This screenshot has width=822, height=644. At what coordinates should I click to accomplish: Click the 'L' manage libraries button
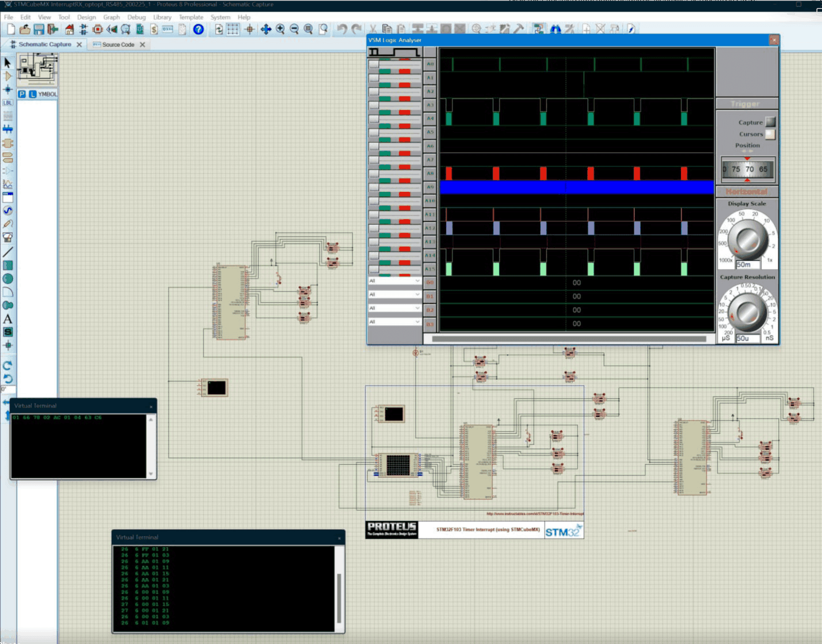coord(33,94)
